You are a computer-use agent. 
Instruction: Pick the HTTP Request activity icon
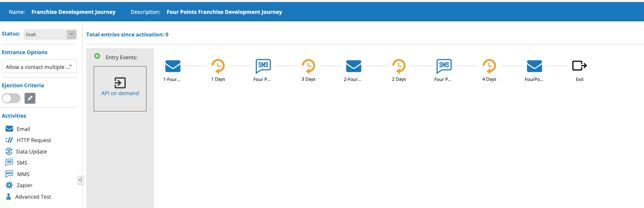tap(9, 140)
